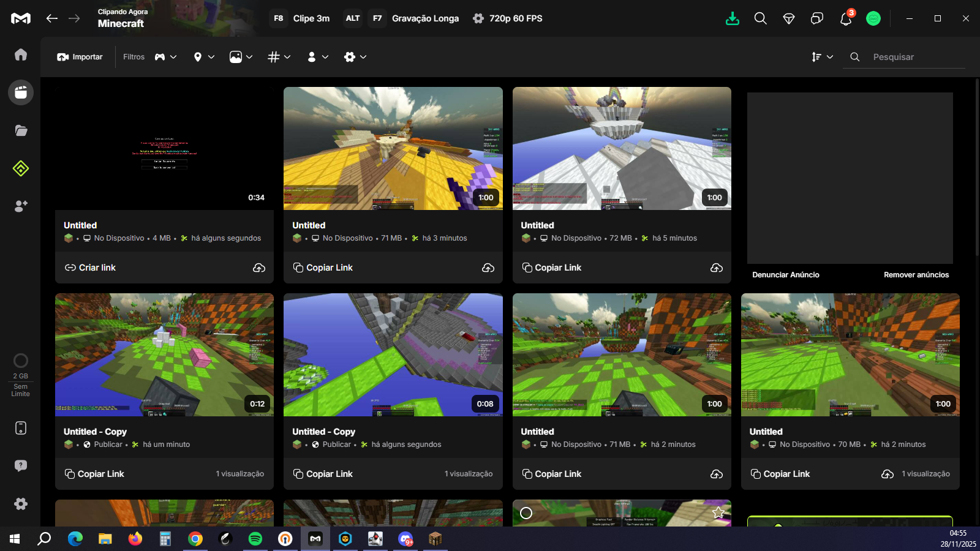Open Spotify from the taskbar
This screenshot has height=551, width=980.
click(x=255, y=539)
